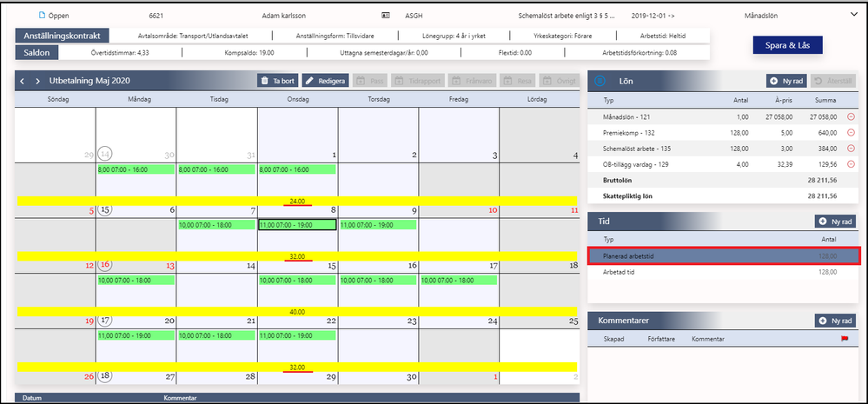Image resolution: width=868 pixels, height=404 pixels.
Task: Select week number 18 circle
Action: point(104,375)
